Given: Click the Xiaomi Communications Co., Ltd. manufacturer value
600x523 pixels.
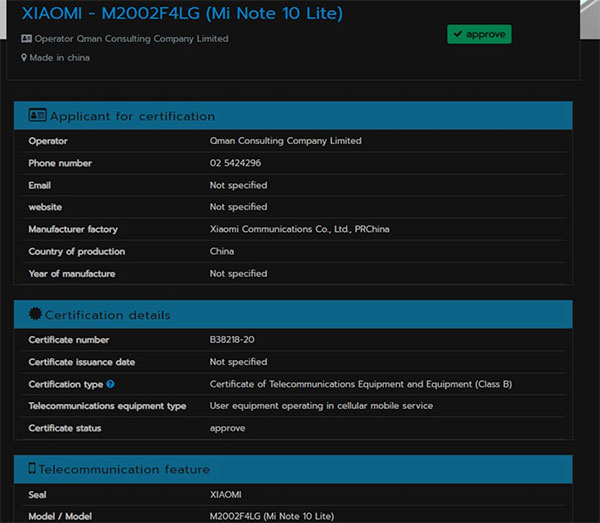Looking at the screenshot, I should tap(299, 229).
